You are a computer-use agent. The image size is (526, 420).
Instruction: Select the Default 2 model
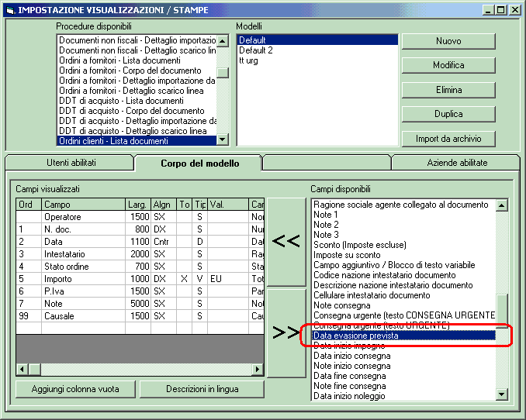(256, 50)
